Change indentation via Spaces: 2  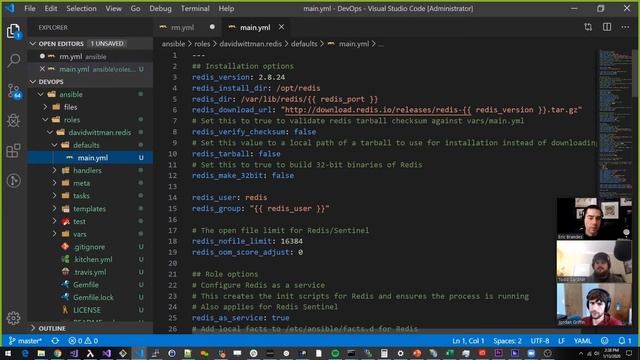pos(507,340)
